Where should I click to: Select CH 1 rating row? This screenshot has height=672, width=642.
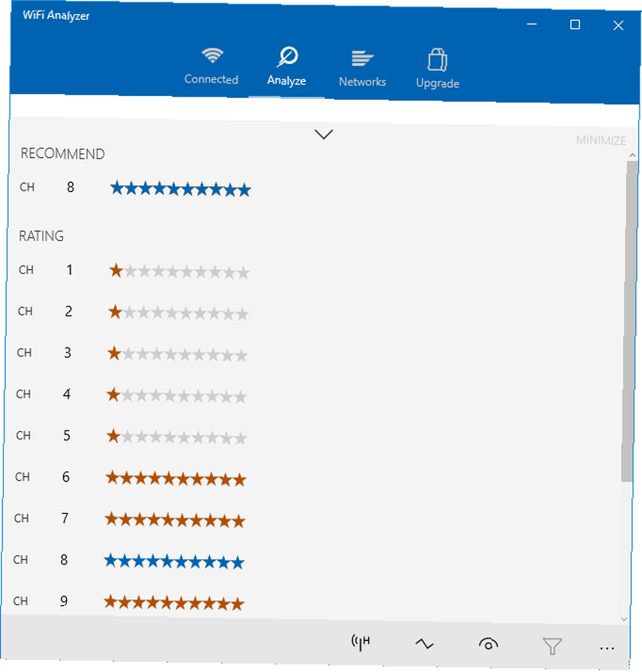(x=134, y=271)
